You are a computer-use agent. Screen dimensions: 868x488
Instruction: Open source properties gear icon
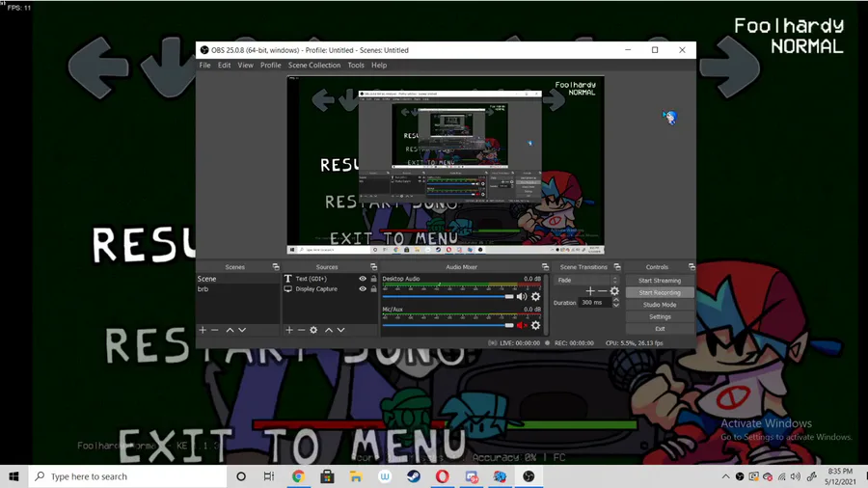click(313, 330)
